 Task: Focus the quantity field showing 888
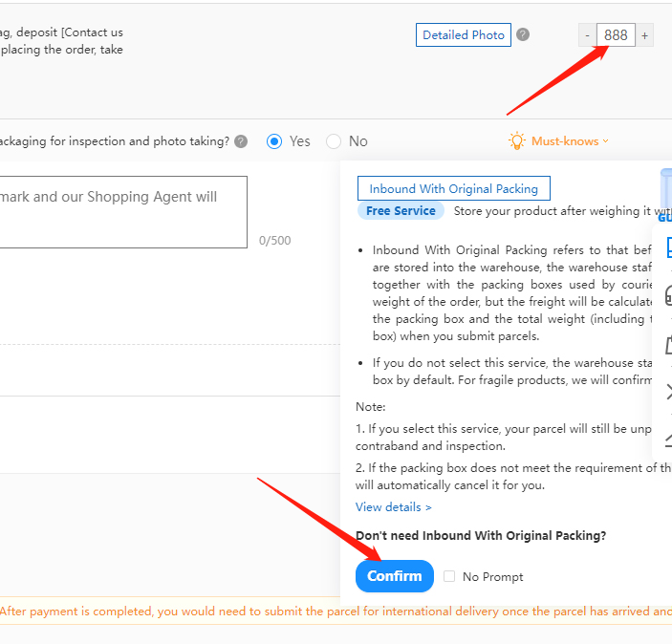617,35
